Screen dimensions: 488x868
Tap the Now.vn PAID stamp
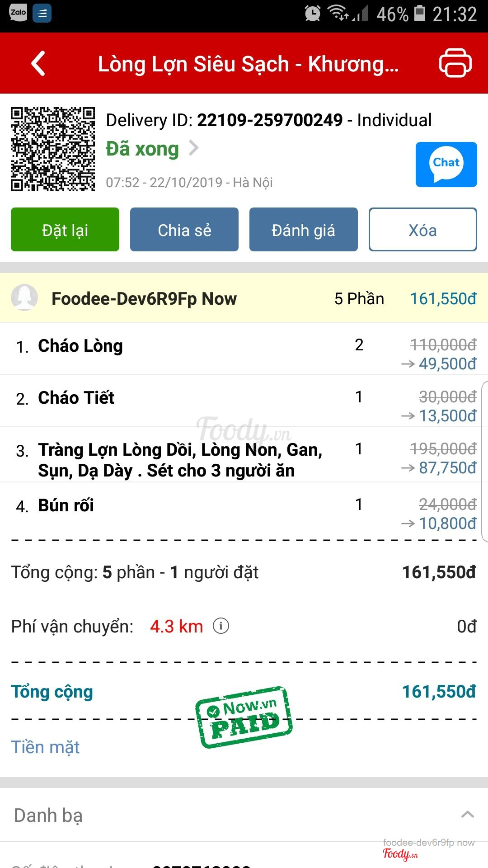244,717
